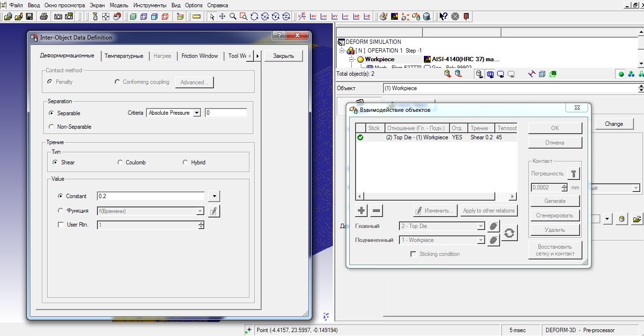Click the -Z view icon
644x336 pixels.
coord(367,16)
